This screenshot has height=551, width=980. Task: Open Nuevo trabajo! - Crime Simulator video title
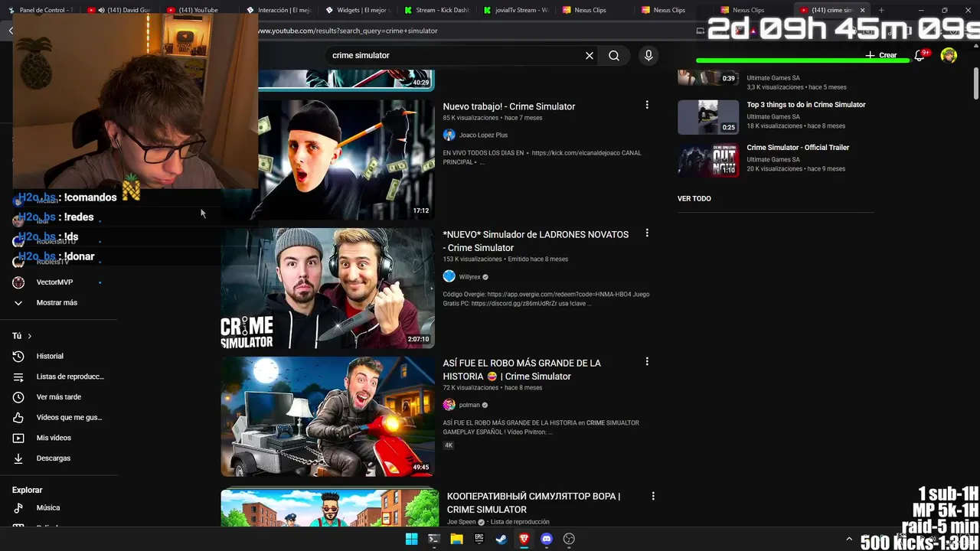[x=509, y=106]
